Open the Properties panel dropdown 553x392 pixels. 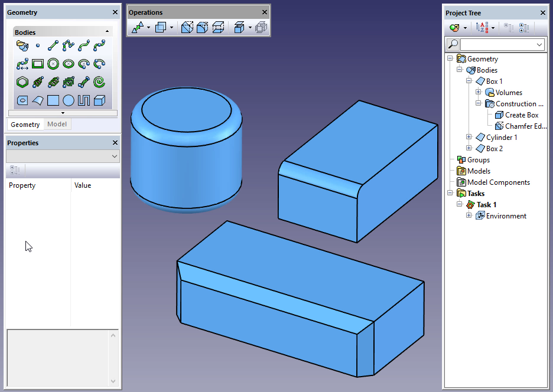[115, 156]
